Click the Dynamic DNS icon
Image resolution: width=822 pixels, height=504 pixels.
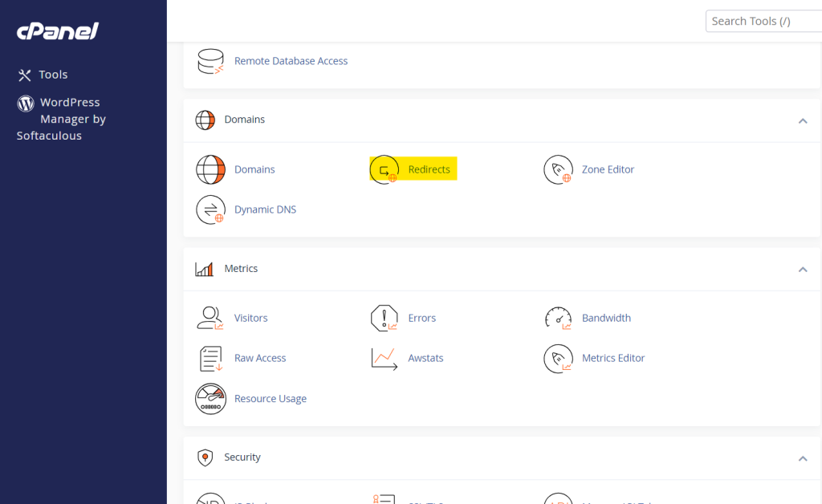point(210,209)
